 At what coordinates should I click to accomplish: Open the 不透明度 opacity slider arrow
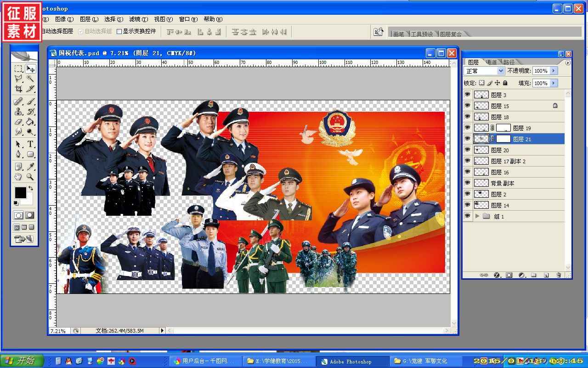[554, 71]
